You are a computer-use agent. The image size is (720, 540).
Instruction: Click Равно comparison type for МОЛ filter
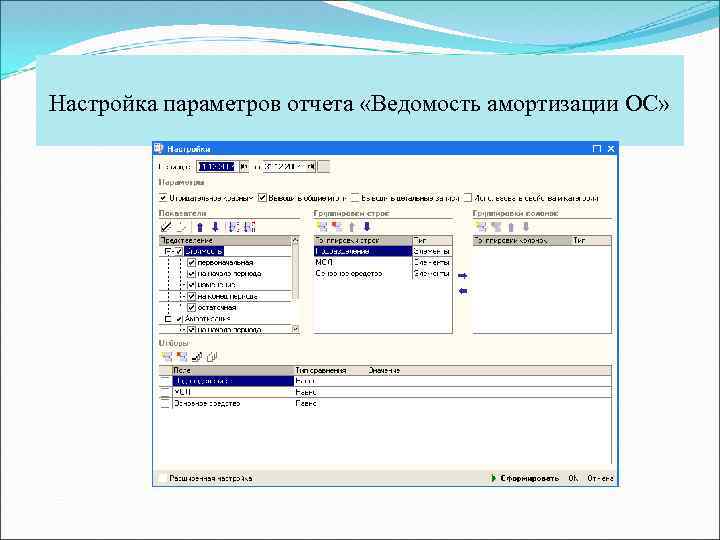[x=330, y=392]
